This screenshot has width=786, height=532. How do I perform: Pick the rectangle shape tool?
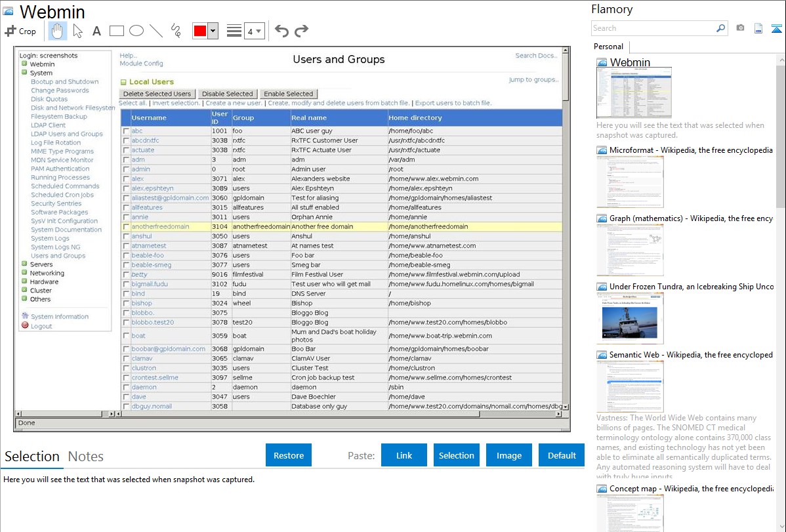[x=117, y=31]
